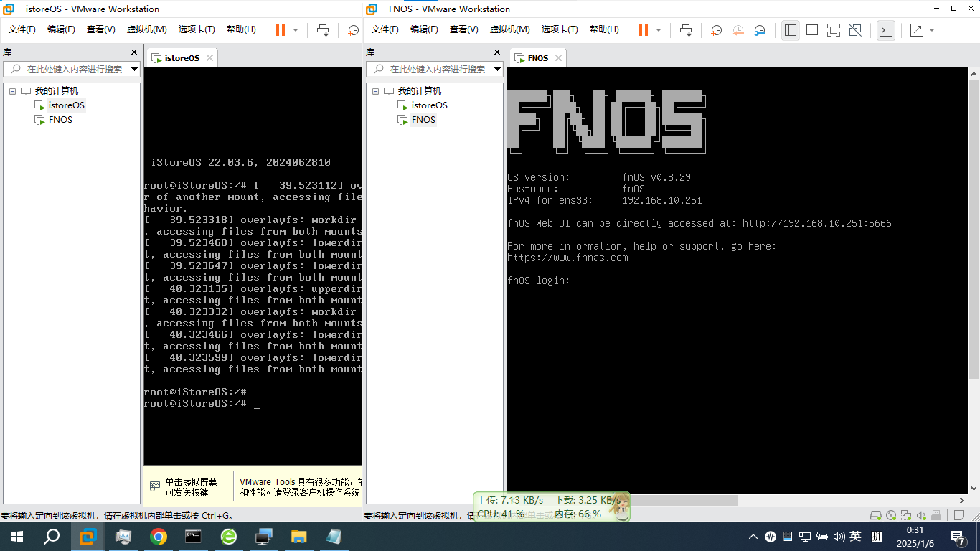Image resolution: width=980 pixels, height=551 pixels.
Task: Open search dropdown arrow in FNOS library
Action: click(497, 70)
